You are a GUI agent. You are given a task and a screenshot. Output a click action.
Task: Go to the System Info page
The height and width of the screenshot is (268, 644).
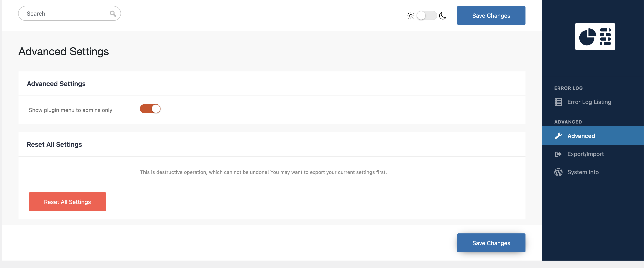tap(583, 172)
